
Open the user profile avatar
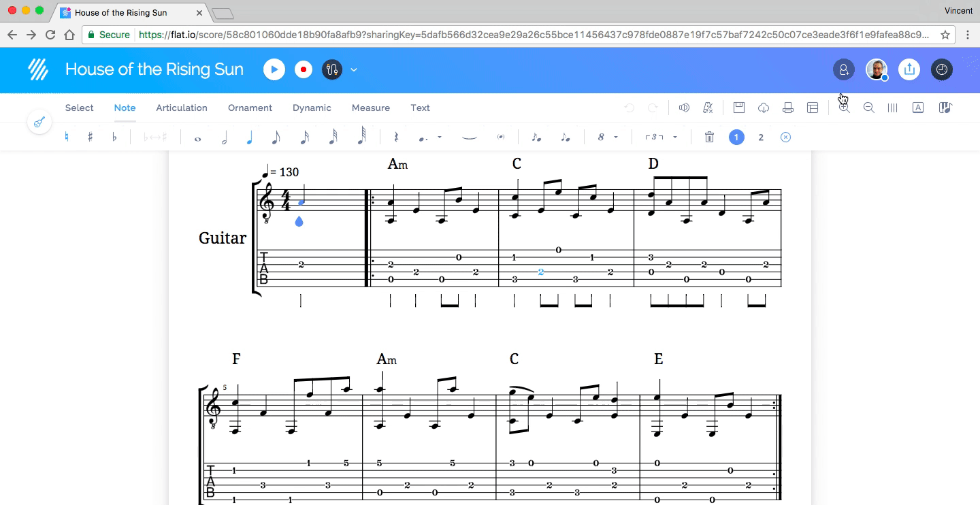(877, 69)
